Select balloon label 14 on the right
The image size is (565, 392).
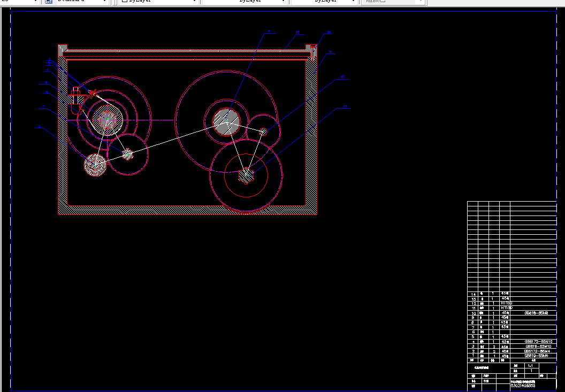(x=345, y=106)
